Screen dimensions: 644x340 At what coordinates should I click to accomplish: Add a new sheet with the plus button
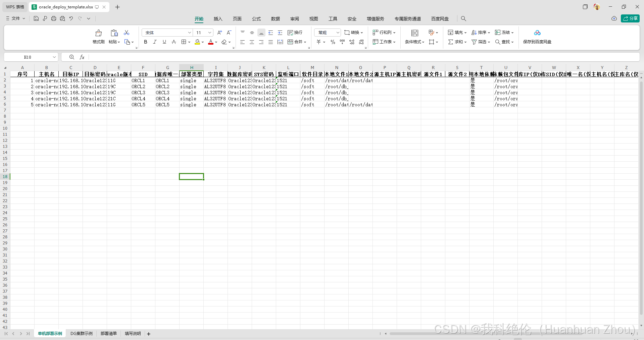(x=149, y=334)
